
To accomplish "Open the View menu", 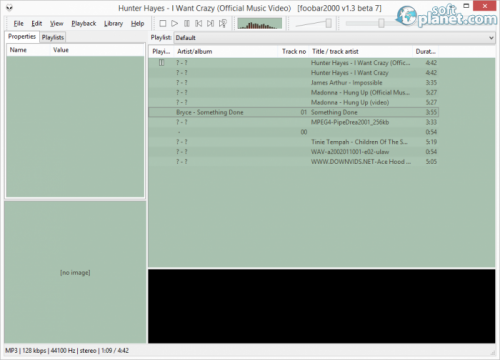I will tap(56, 23).
